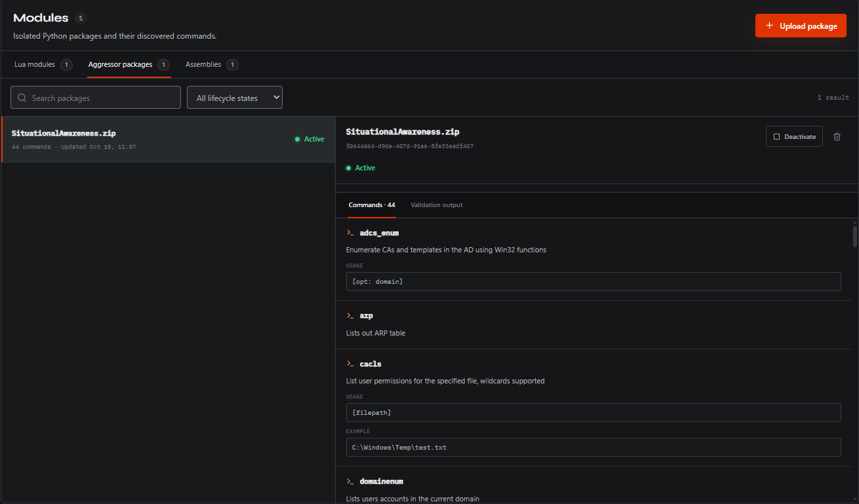The width and height of the screenshot is (859, 504).
Task: Focus the Search packages field
Action: tap(96, 98)
